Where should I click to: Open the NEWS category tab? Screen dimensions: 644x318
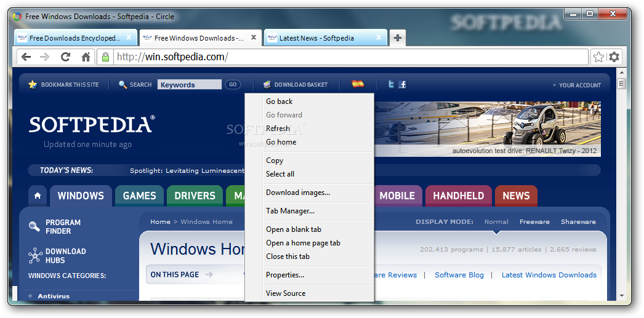coord(517,196)
